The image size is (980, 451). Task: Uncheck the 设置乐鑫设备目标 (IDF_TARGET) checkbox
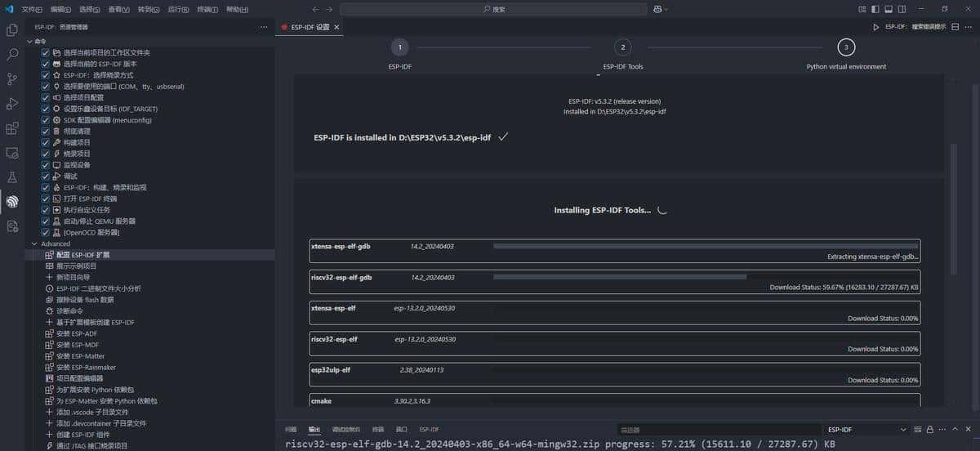pyautogui.click(x=46, y=109)
